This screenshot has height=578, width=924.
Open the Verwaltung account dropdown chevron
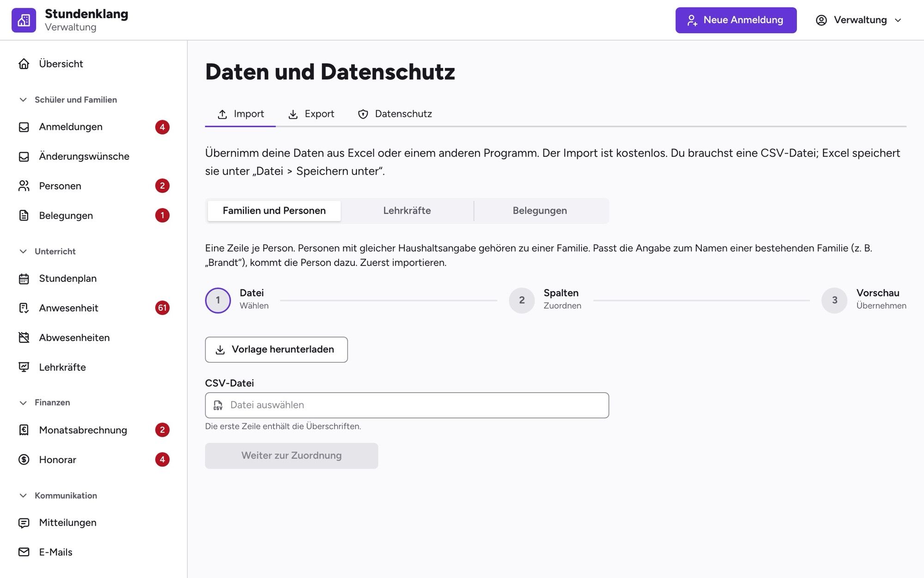[898, 20]
